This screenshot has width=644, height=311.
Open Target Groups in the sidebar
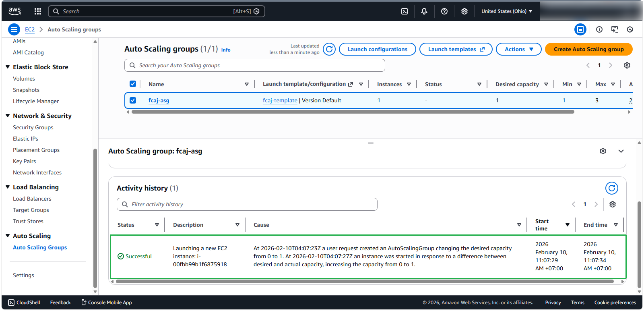point(31,210)
